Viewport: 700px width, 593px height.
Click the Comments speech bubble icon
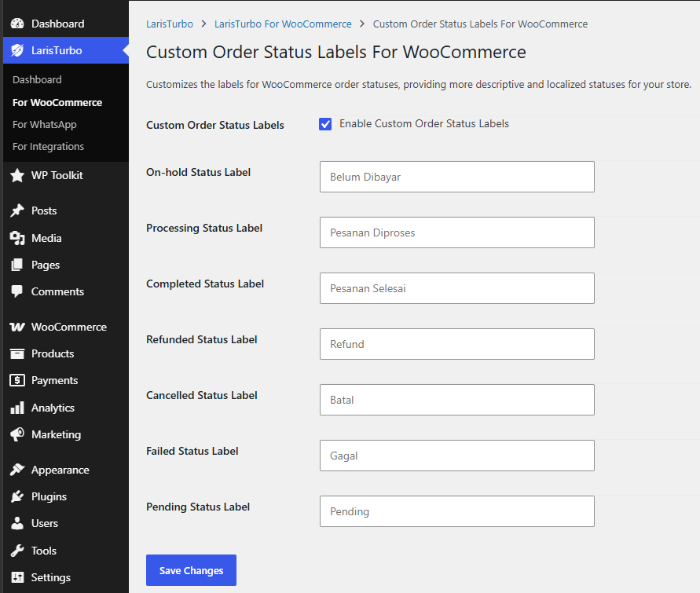click(x=17, y=291)
